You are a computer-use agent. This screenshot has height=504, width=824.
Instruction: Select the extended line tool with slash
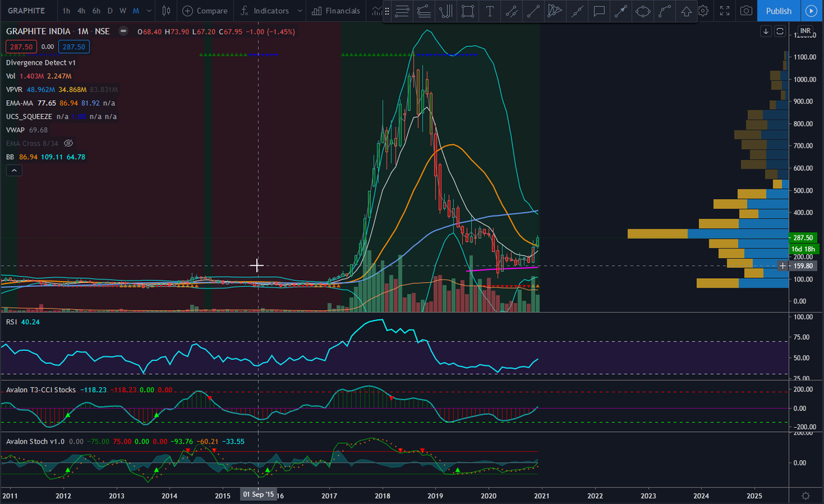pyautogui.click(x=512, y=11)
